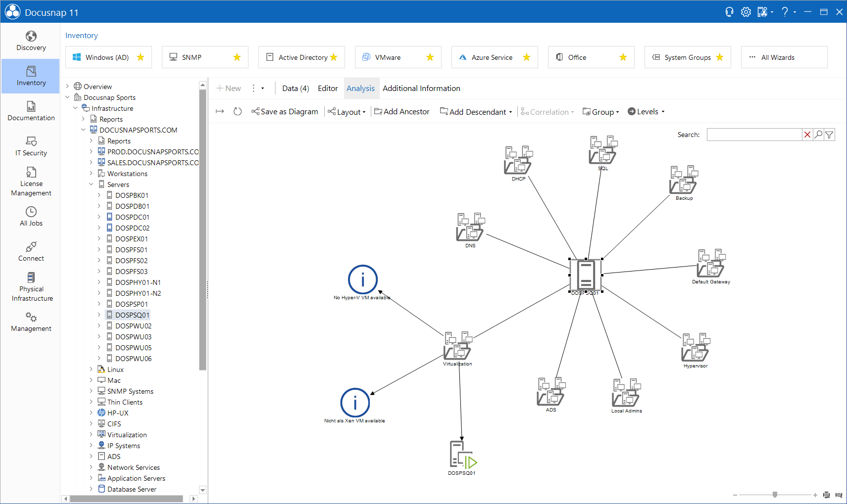Switch to the Data (4) tab
This screenshot has width=847, height=504.
[296, 89]
